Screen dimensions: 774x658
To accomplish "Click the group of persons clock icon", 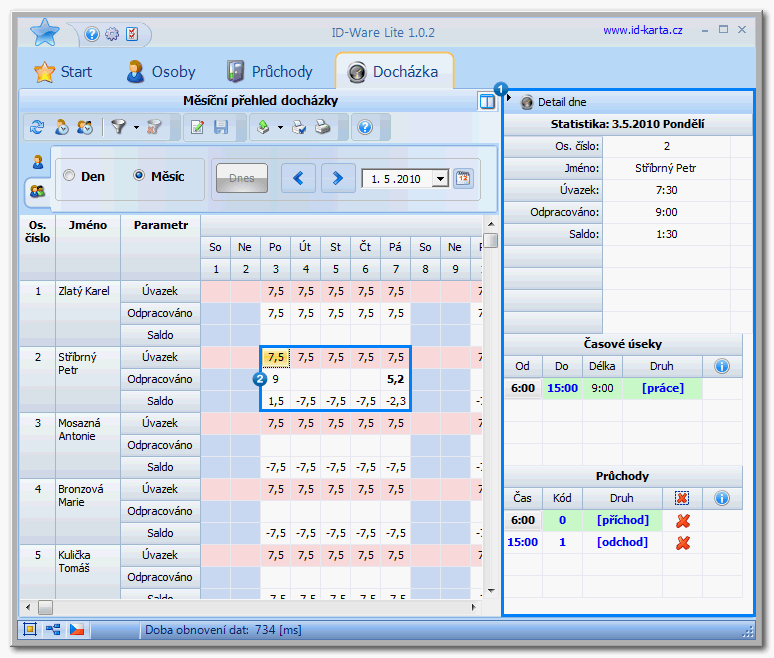I will click(x=85, y=127).
